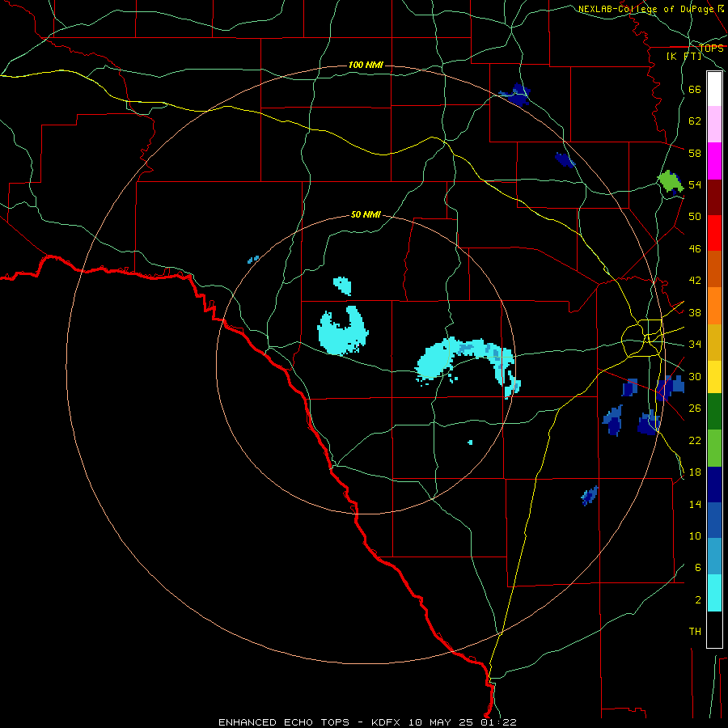Click the '62' scale value
Image resolution: width=728 pixels, height=728 pixels.
click(695, 121)
